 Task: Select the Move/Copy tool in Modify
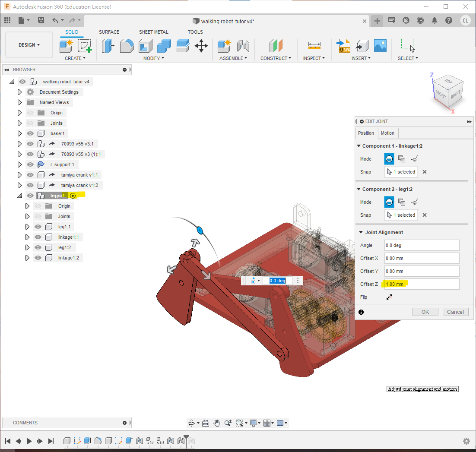pos(201,45)
